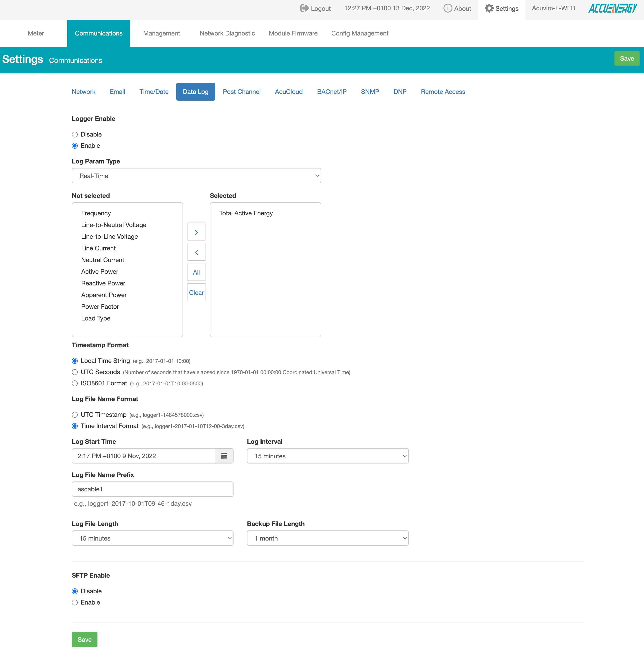Click the Acuvim-L-WEB device name
Viewport: 644px width, 649px height.
point(553,8)
